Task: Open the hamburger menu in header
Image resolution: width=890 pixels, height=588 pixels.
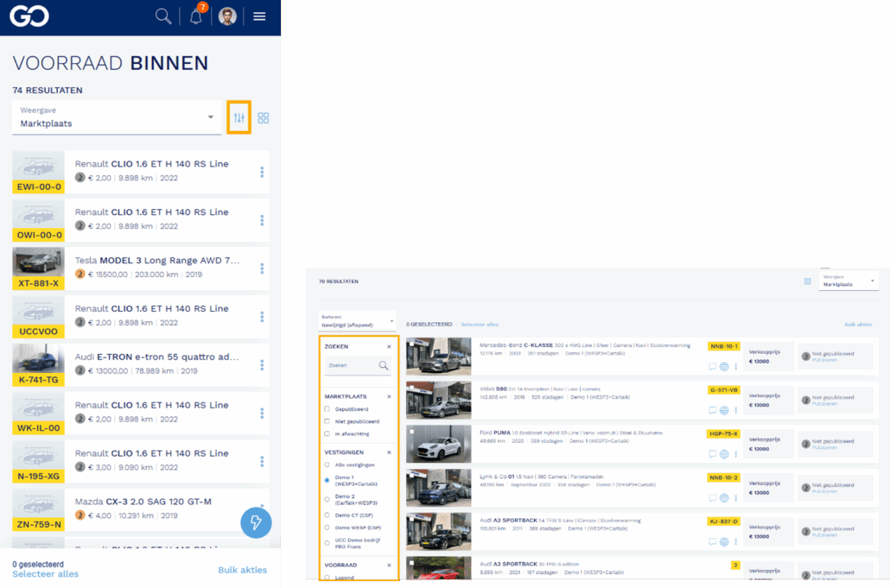Action: pyautogui.click(x=259, y=16)
